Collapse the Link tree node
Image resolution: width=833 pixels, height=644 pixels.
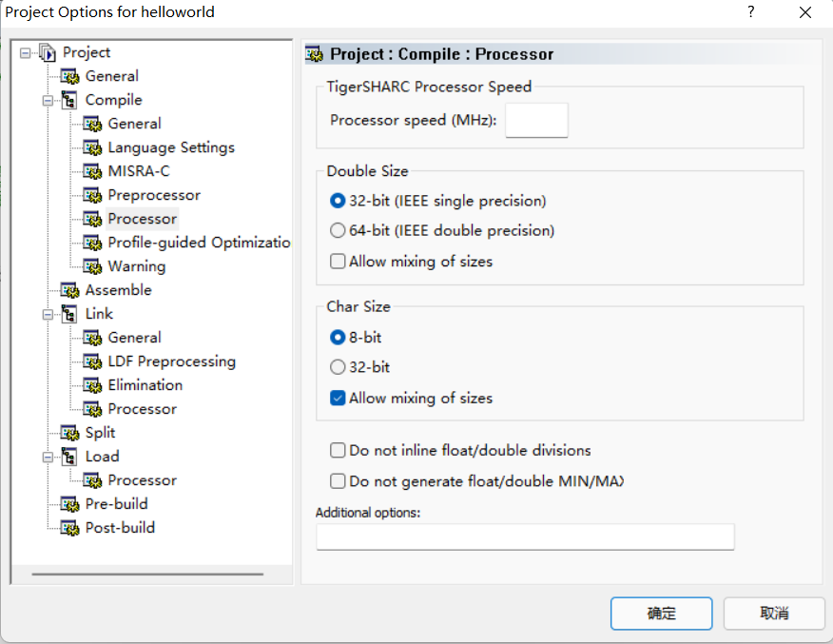[48, 315]
